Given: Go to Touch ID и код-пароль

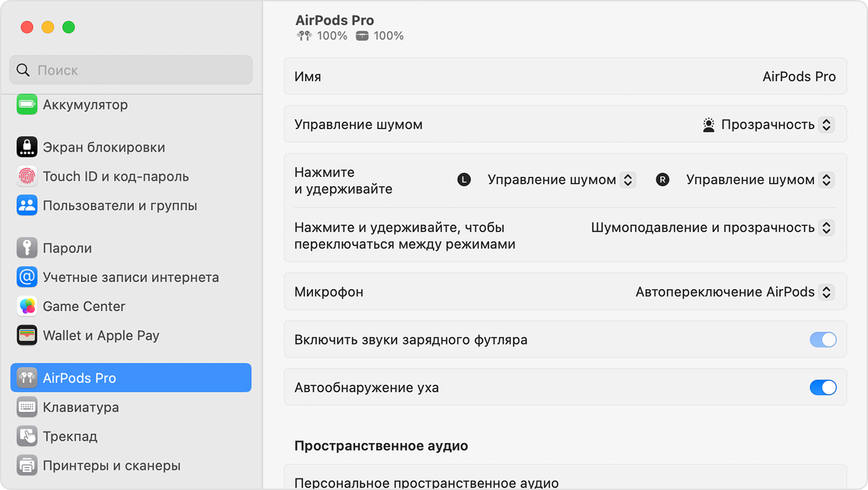Looking at the screenshot, I should coord(131,176).
